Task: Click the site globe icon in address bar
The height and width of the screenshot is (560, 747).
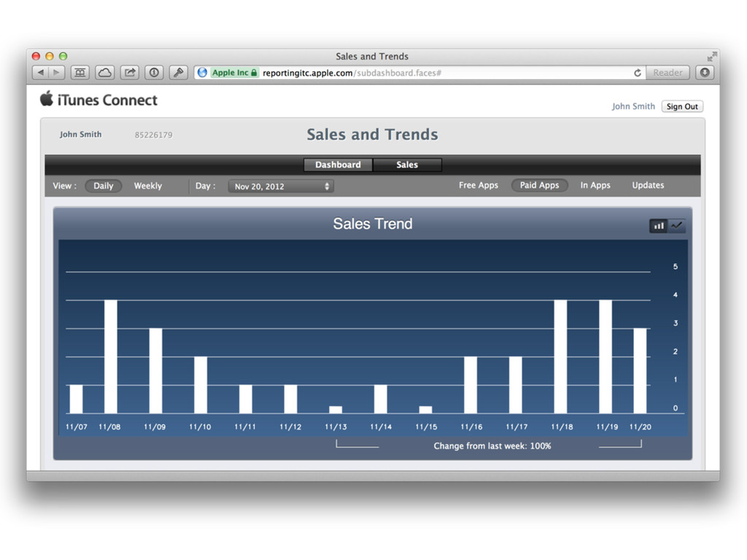Action: coord(203,72)
